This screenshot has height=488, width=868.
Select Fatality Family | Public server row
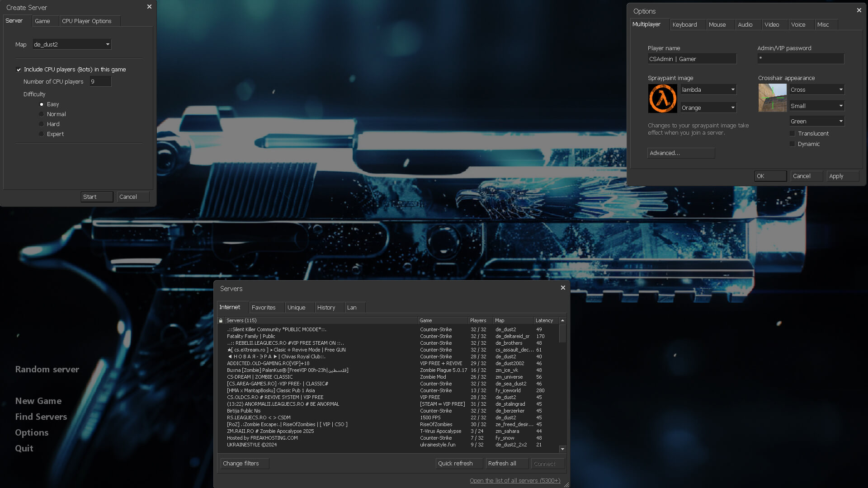pyautogui.click(x=388, y=336)
